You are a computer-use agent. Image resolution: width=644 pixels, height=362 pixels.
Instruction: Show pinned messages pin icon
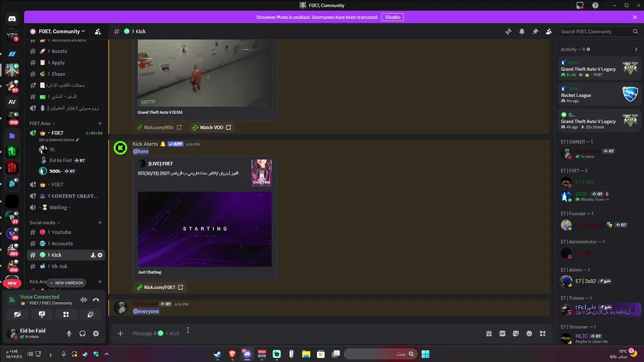click(x=535, y=31)
